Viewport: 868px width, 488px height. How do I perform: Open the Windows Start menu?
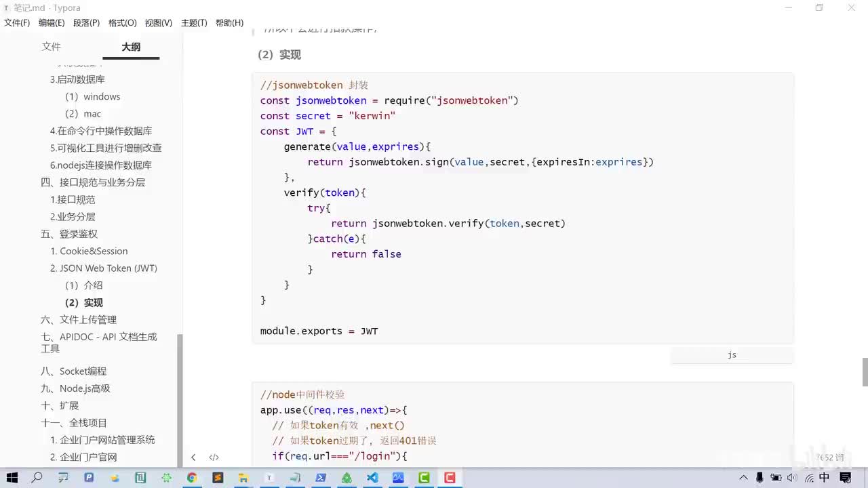tap(12, 478)
